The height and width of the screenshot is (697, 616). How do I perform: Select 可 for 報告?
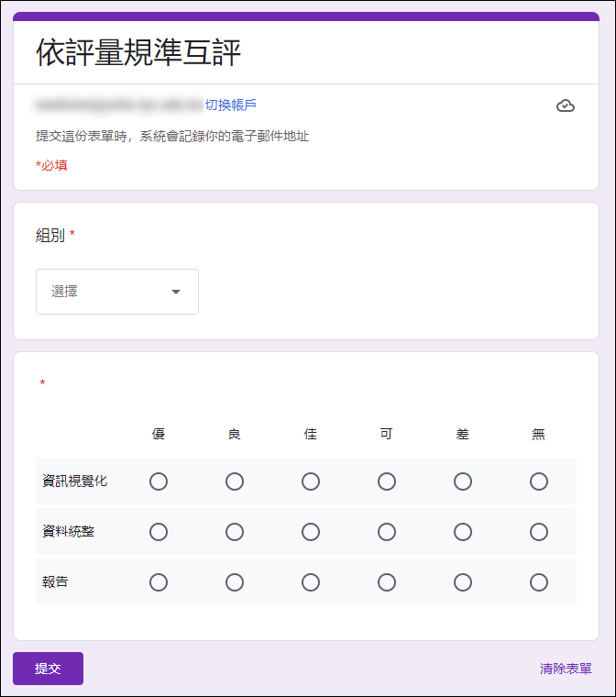387,582
